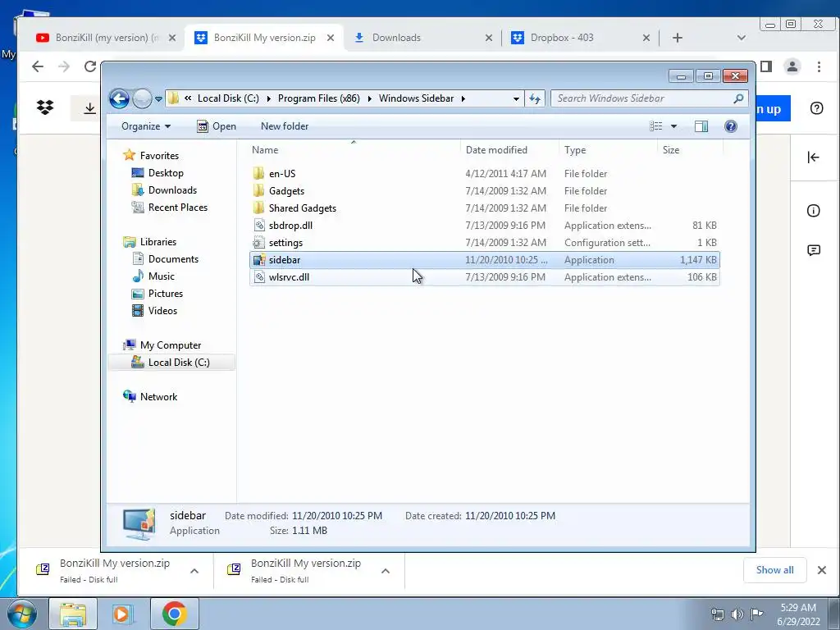Open a new tab in Chrome
The height and width of the screenshot is (630, 840).
coord(677,38)
